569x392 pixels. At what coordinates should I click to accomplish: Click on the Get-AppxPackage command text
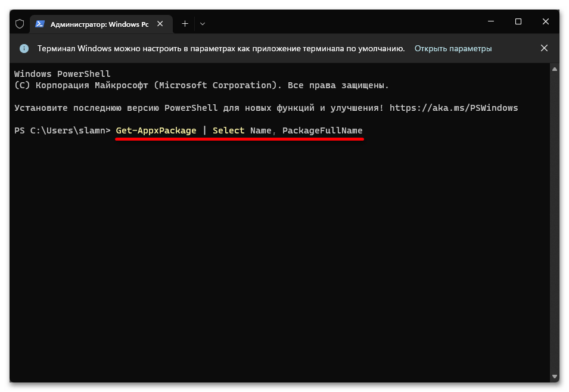(156, 130)
